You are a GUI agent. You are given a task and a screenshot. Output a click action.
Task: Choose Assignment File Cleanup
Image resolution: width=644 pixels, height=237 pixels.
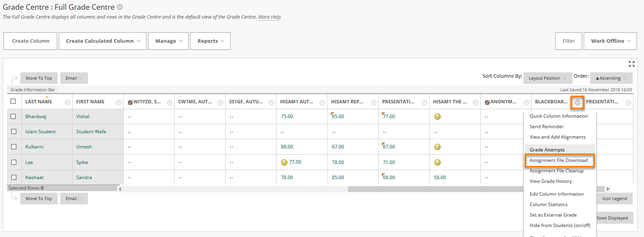[556, 171]
